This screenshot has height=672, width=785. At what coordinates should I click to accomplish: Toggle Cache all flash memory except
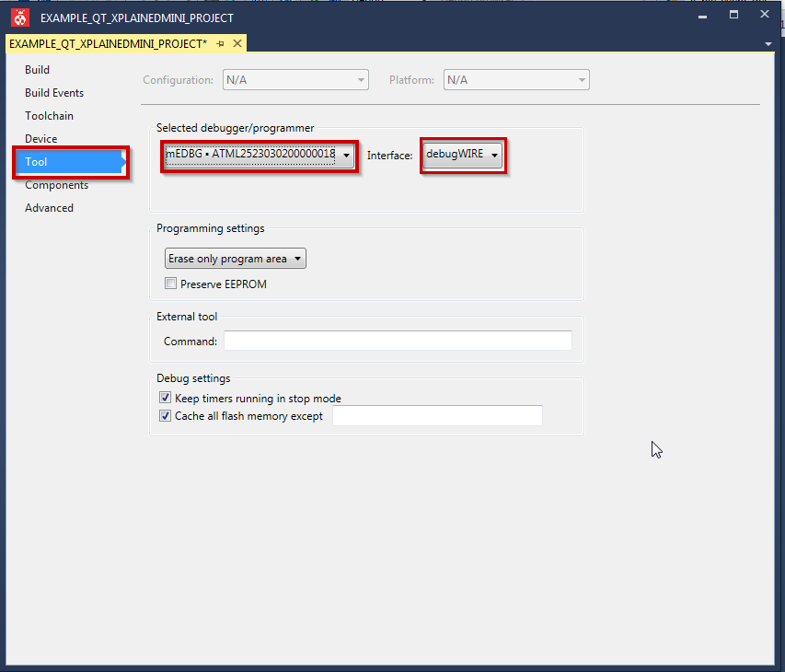[166, 416]
